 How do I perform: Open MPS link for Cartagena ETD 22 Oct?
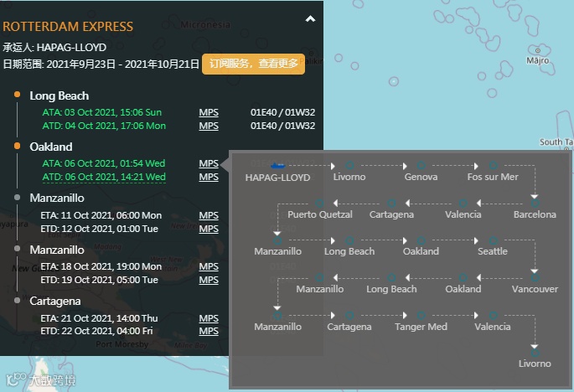[209, 331]
